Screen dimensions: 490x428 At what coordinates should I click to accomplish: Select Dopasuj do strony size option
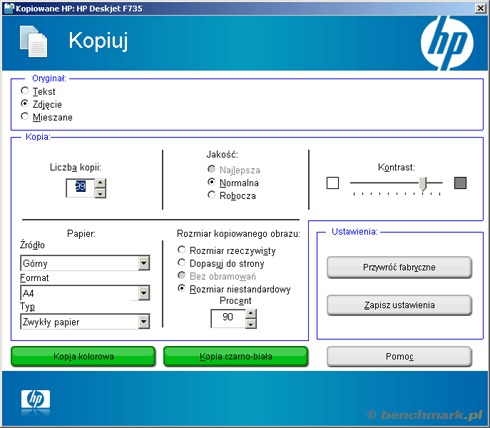click(x=221, y=264)
